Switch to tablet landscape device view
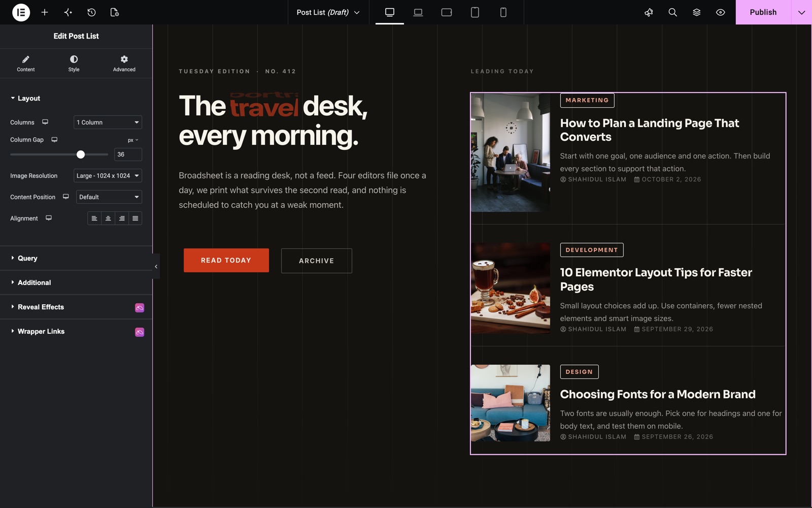The height and width of the screenshot is (508, 812). [x=447, y=12]
